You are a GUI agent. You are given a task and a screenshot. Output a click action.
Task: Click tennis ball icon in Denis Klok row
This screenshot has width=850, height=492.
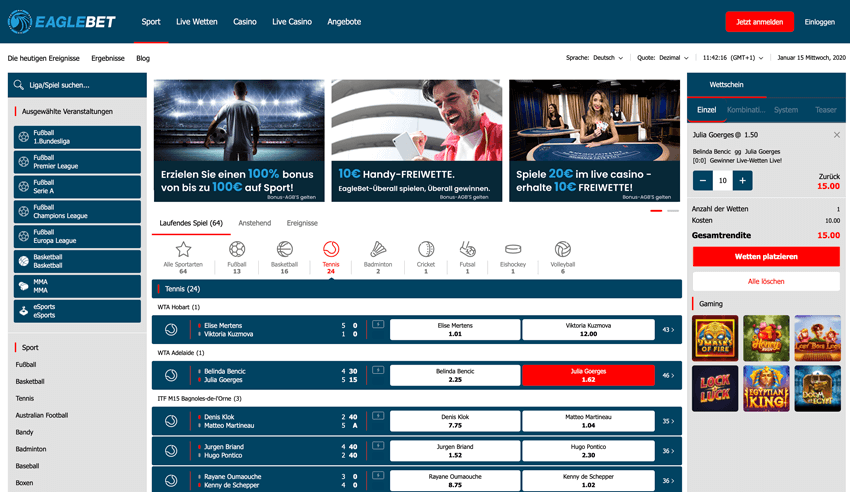pos(171,421)
